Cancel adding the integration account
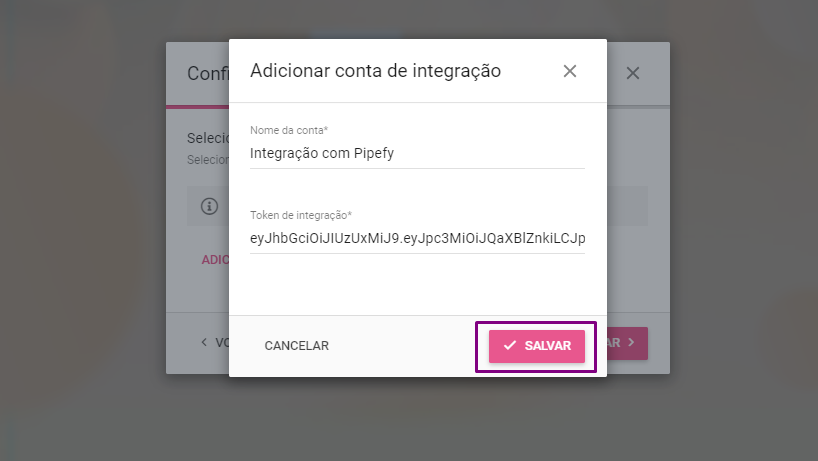 tap(296, 346)
